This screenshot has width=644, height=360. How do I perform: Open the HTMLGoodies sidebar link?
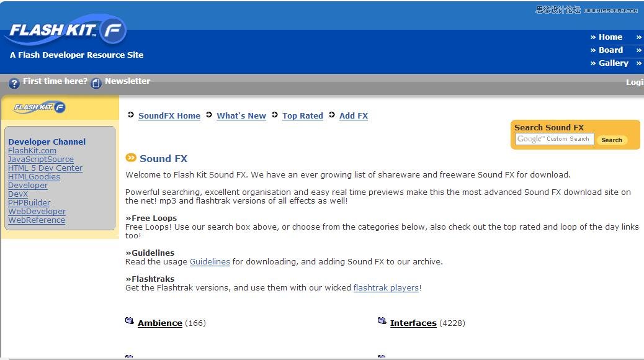tap(34, 177)
